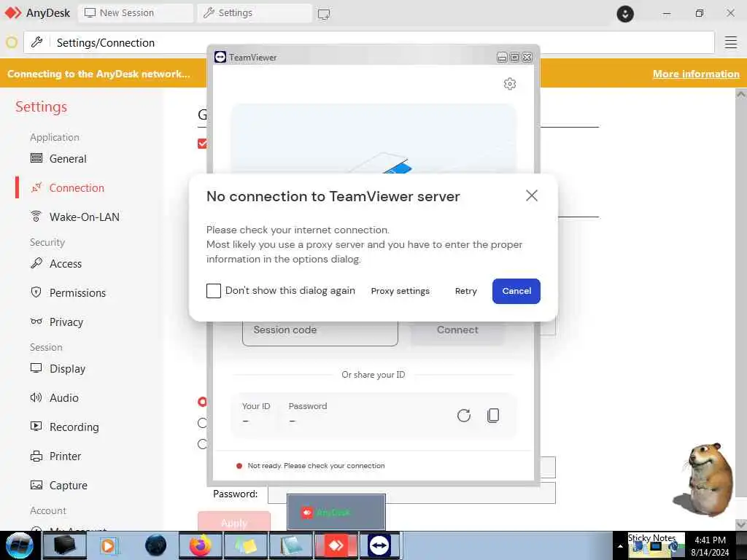Click the Recording play icon

[36, 426]
